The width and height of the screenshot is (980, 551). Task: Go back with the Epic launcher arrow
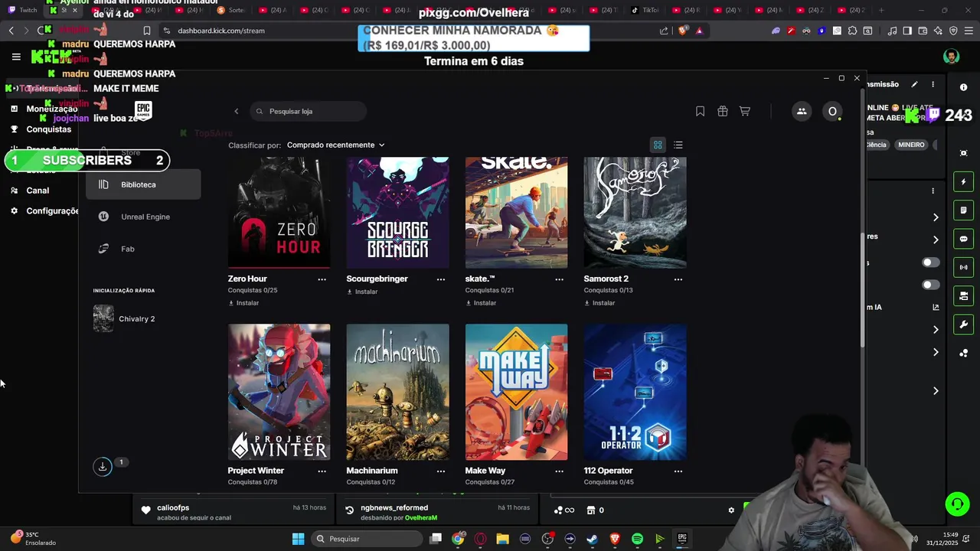pyautogui.click(x=237, y=111)
